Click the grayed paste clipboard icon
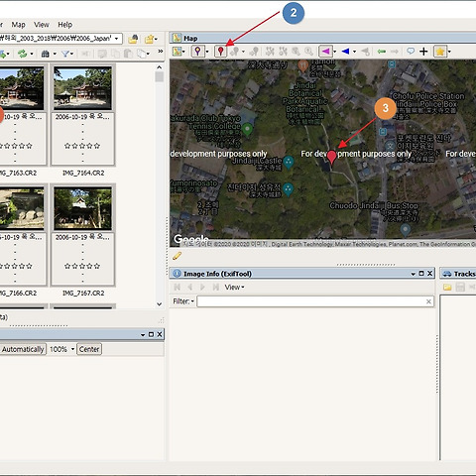 [128, 54]
